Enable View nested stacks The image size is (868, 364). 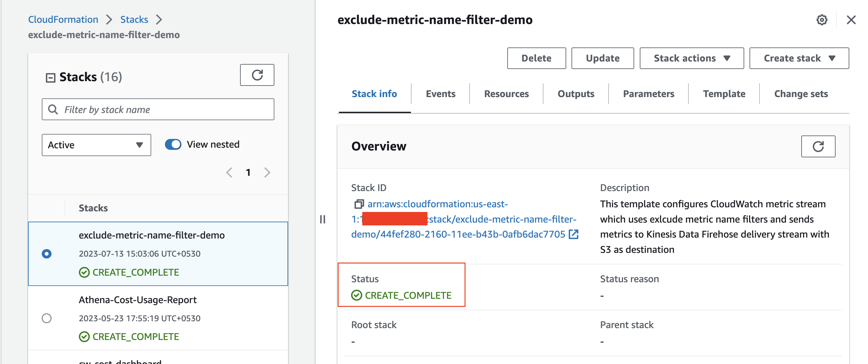pos(173,144)
